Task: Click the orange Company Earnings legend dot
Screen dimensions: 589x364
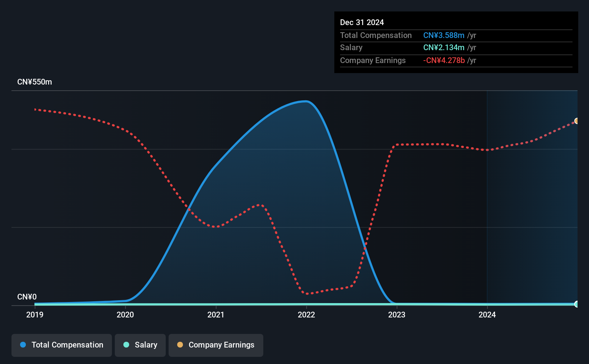Action: (x=180, y=345)
